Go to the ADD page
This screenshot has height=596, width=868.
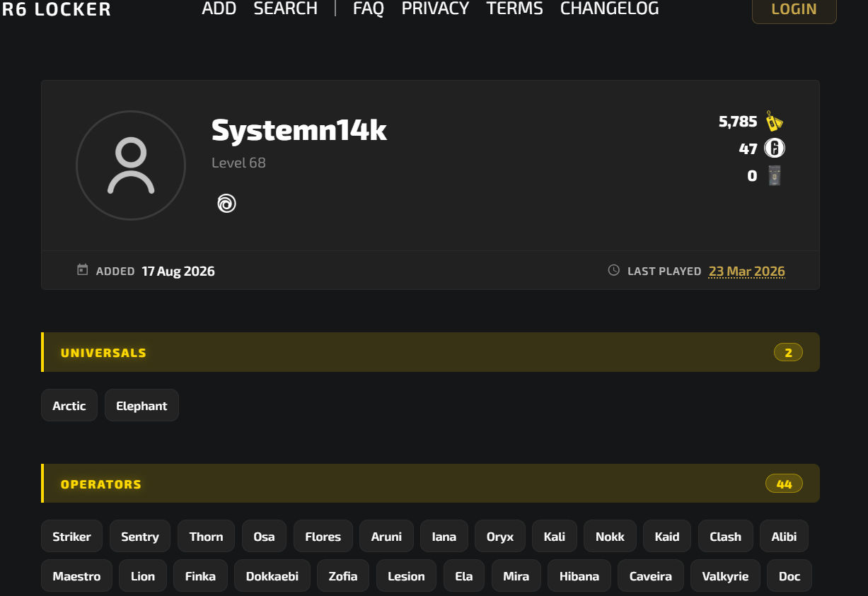219,8
